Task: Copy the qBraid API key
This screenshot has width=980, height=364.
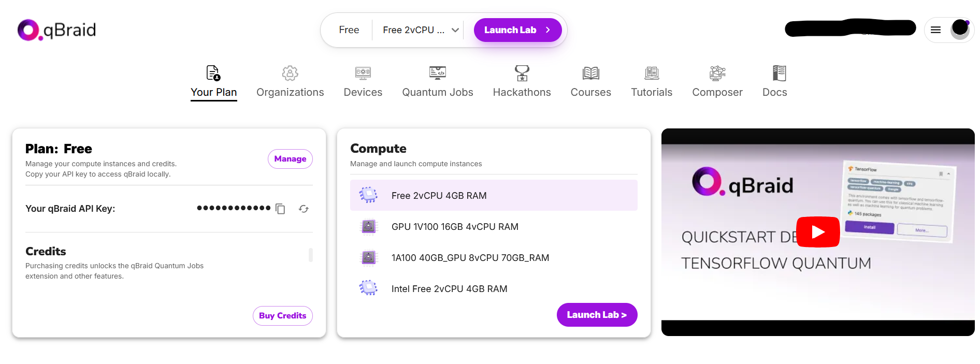Action: coord(280,209)
